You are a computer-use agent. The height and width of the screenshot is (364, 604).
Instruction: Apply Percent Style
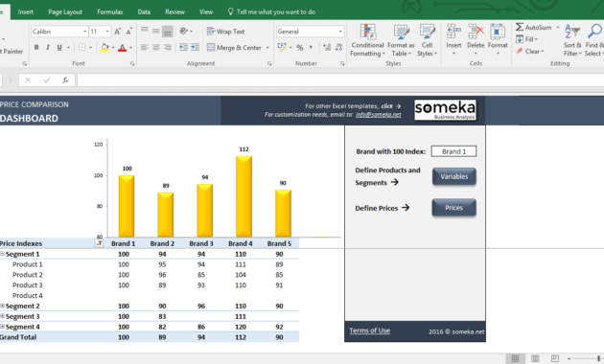tap(300, 48)
